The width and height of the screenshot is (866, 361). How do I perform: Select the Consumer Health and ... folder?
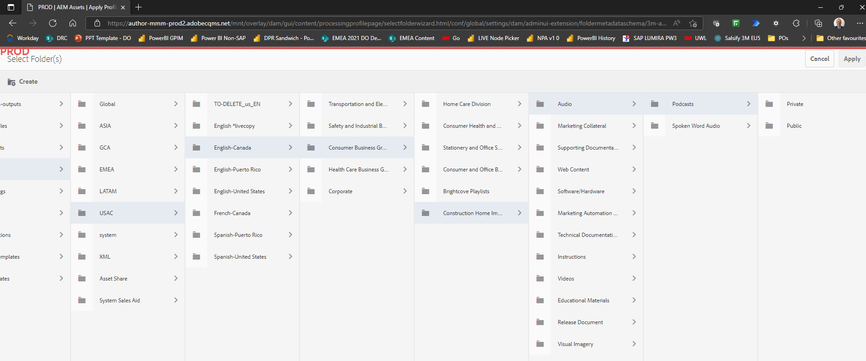471,126
